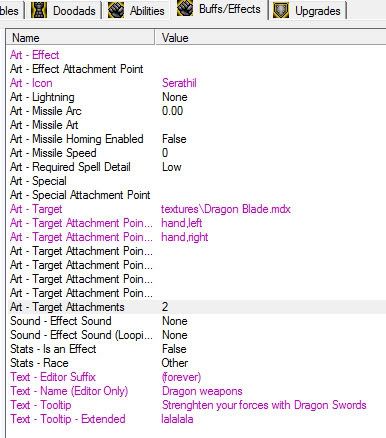This screenshot has width=386, height=438.
Task: Click the Upgrades shield icon
Action: point(281,10)
